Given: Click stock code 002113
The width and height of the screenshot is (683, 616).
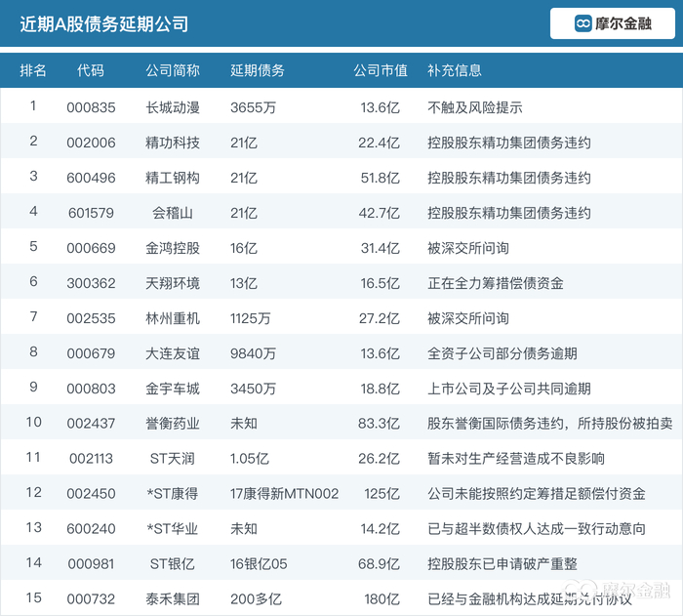Looking at the screenshot, I should tap(91, 459).
